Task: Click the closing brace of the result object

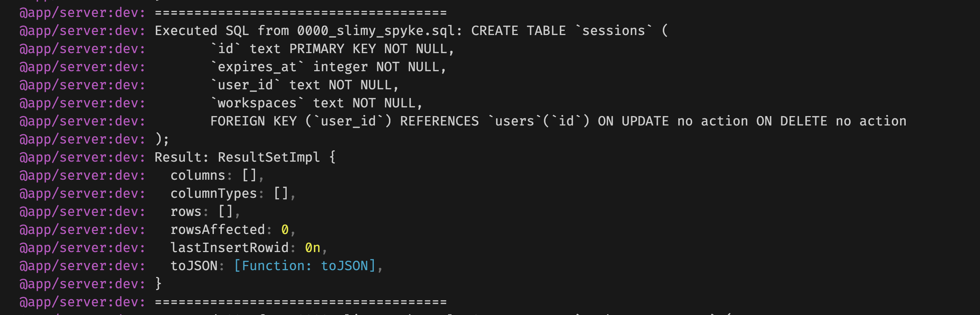Action: coord(158,284)
